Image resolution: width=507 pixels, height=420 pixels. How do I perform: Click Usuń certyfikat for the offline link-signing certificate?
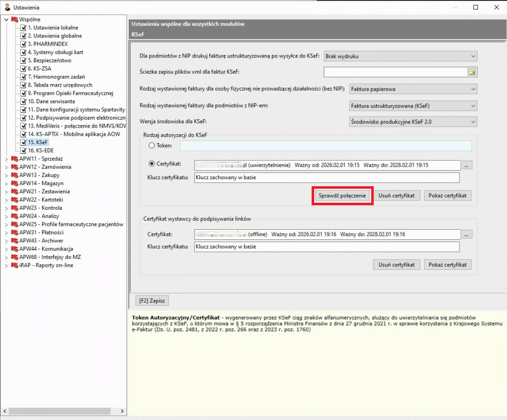(x=396, y=265)
